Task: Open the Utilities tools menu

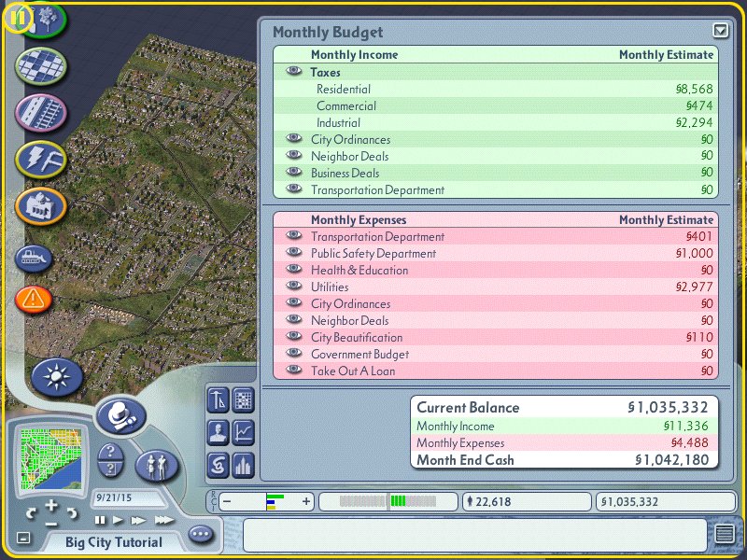Action: (x=41, y=159)
